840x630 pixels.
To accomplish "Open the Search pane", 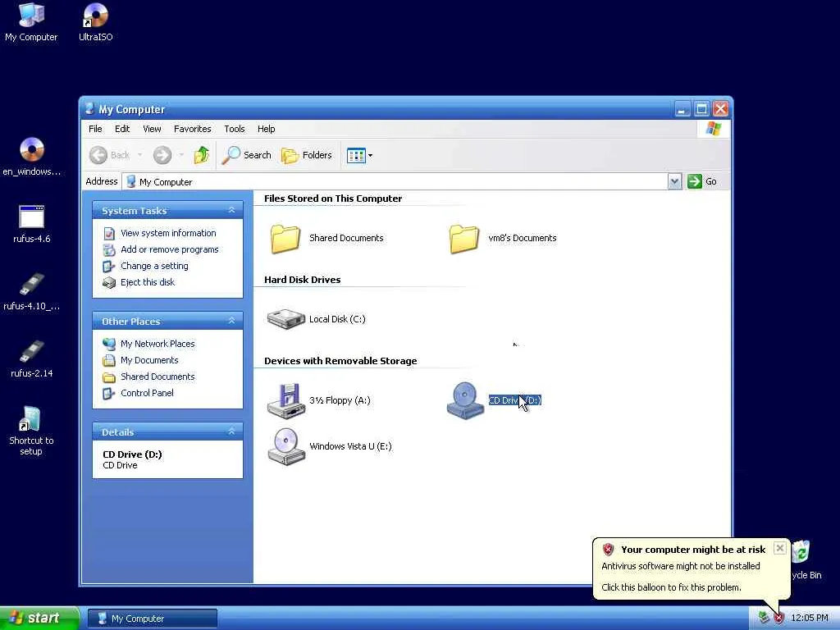I will (247, 155).
